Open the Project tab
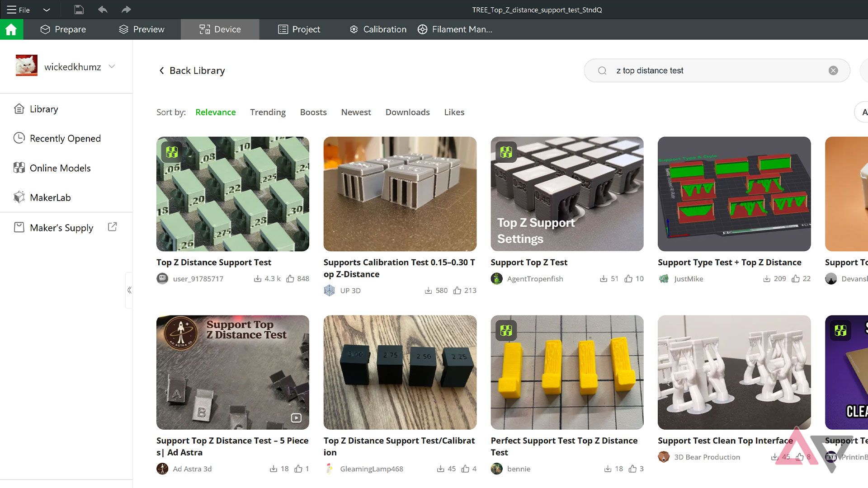Image resolution: width=868 pixels, height=488 pixels. (x=299, y=29)
